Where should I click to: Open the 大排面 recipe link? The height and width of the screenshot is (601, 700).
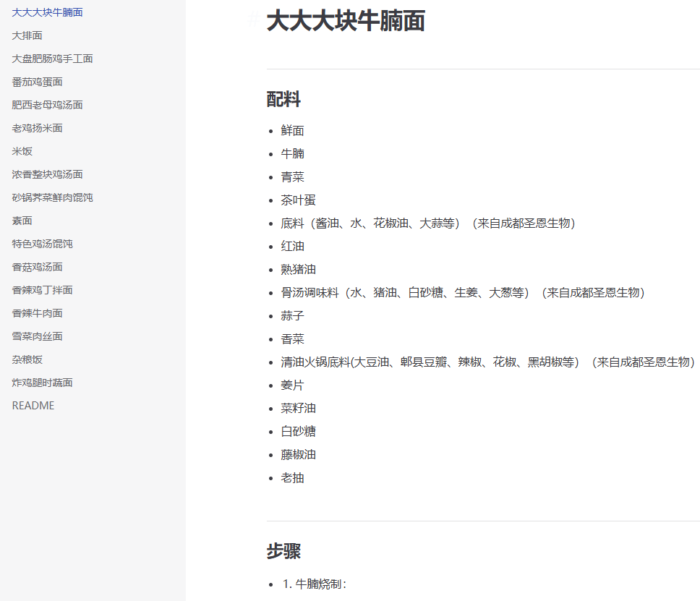(26, 35)
